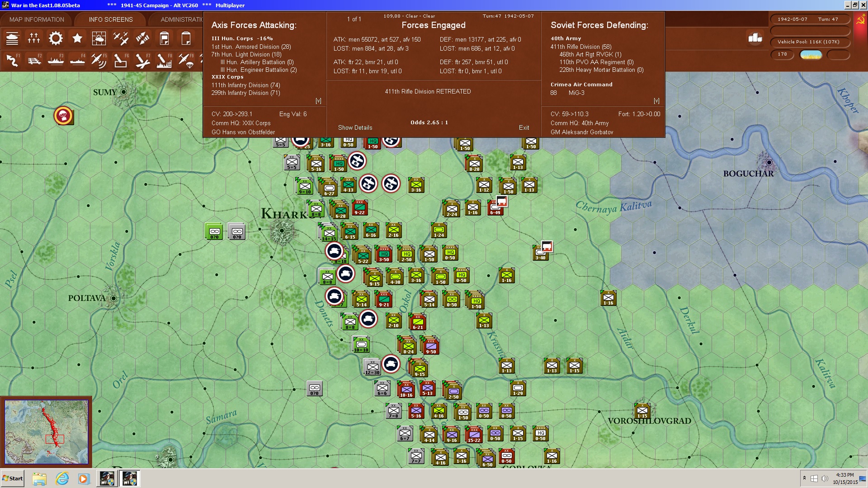The width and height of the screenshot is (868, 488).
Task: Open the Map Information tab
Action: 37,19
